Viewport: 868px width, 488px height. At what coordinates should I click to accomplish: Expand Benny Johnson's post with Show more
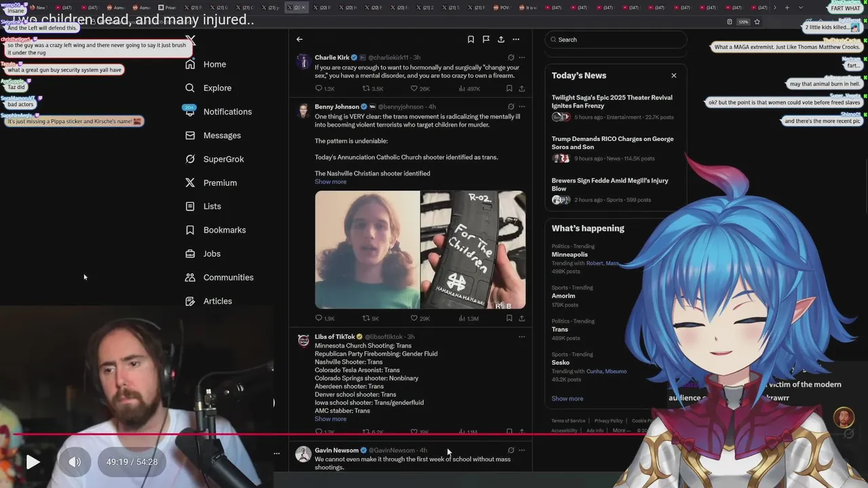[x=330, y=182]
